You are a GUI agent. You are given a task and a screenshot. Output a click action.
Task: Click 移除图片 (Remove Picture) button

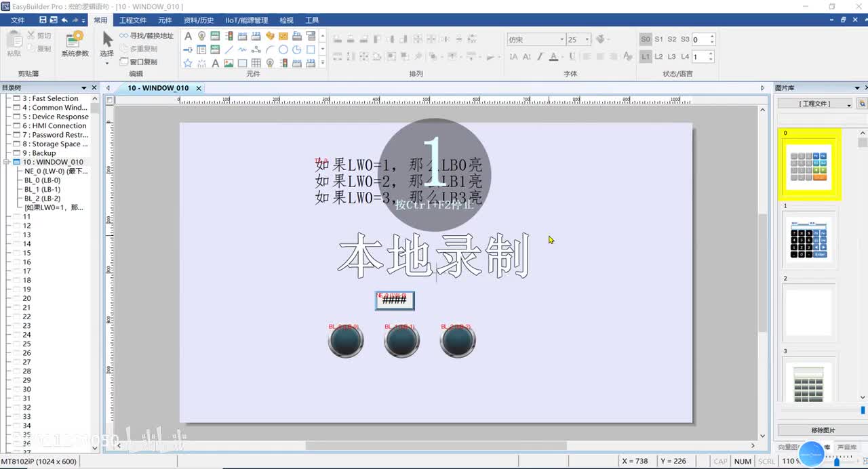coord(823,430)
